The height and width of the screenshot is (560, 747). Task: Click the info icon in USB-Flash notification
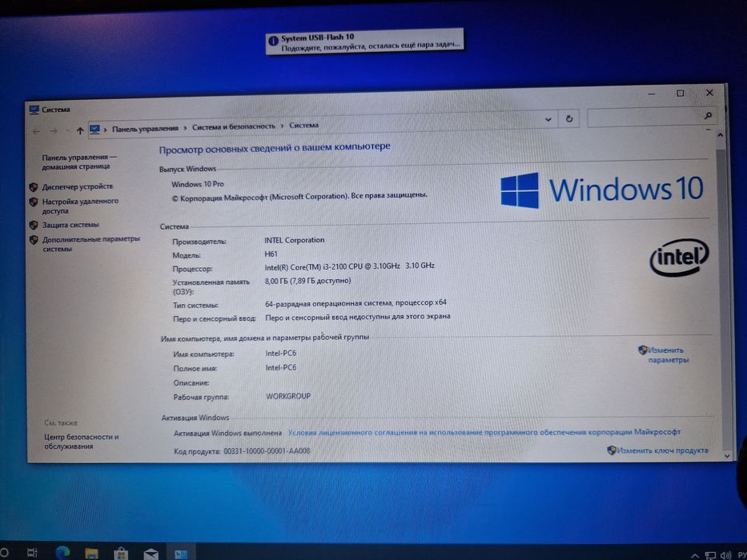point(273,41)
